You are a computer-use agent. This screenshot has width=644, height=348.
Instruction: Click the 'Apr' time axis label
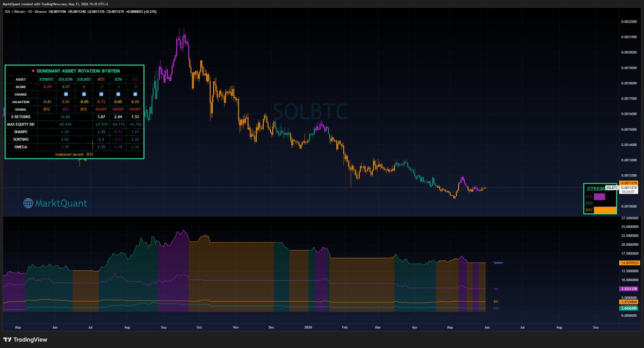coord(415,328)
